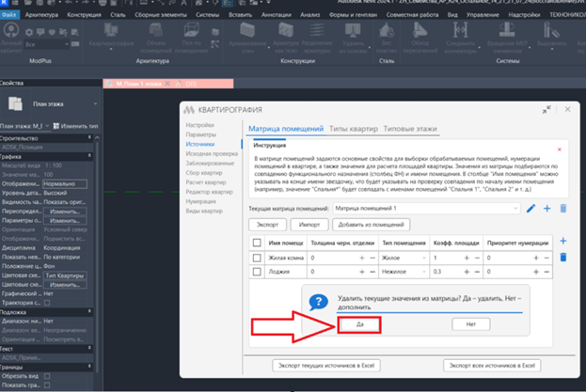
Task: Dismiss the Инструкция panel with its red x
Action: 560,149
